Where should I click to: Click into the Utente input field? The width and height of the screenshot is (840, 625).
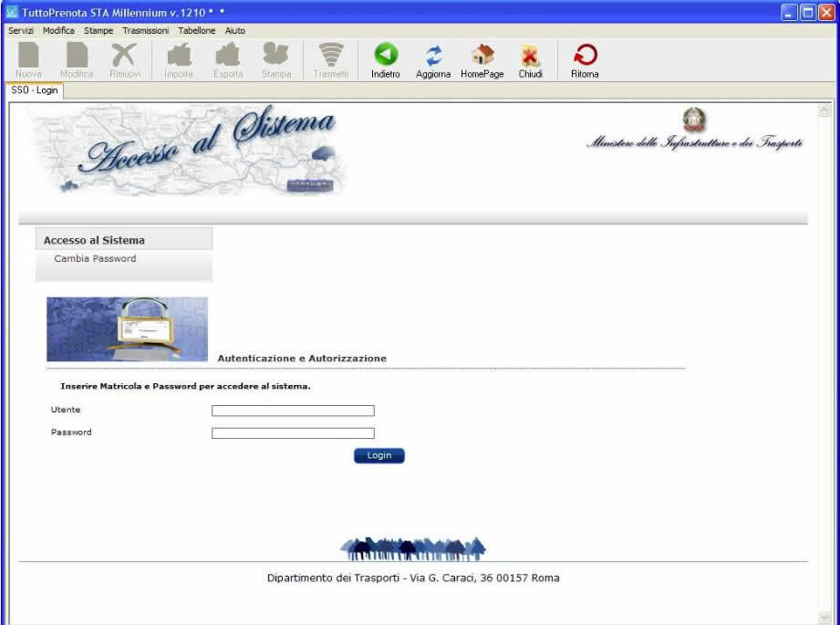coord(293,411)
